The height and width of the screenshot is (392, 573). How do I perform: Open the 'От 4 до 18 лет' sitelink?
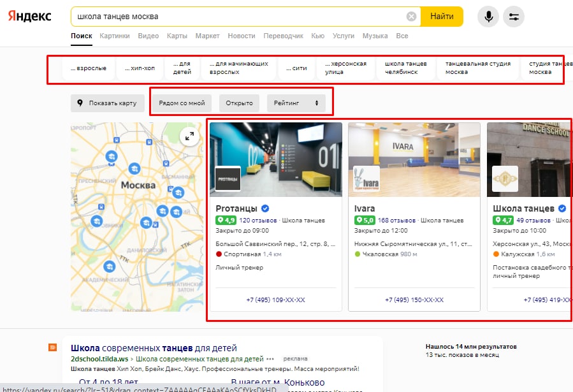click(x=108, y=382)
